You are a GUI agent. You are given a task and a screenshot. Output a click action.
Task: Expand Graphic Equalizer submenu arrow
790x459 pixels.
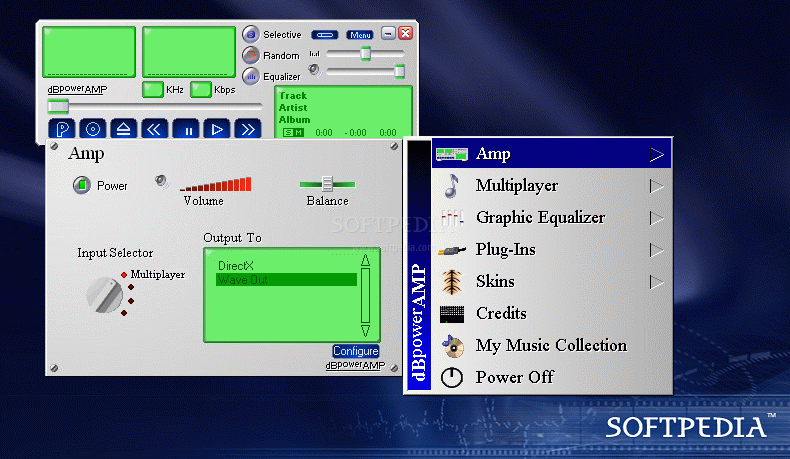[x=657, y=218]
